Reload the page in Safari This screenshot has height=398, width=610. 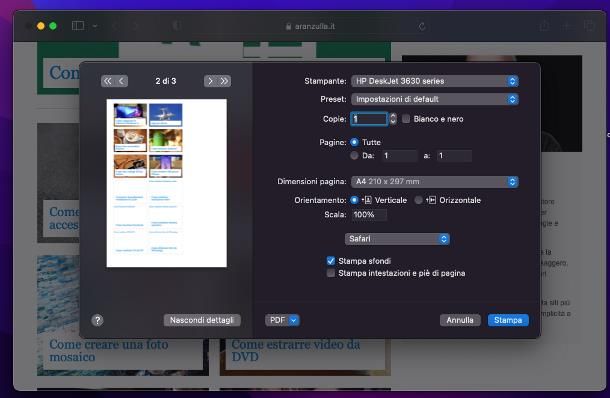(x=422, y=26)
